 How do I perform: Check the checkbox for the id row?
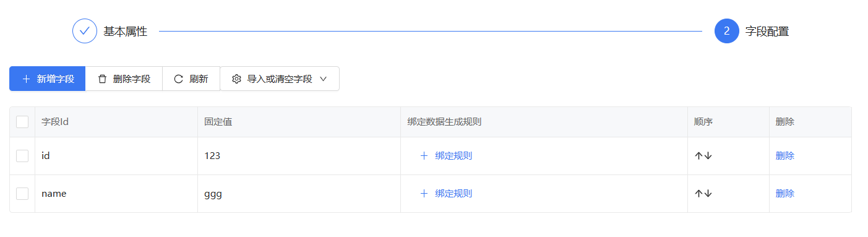[x=22, y=156]
